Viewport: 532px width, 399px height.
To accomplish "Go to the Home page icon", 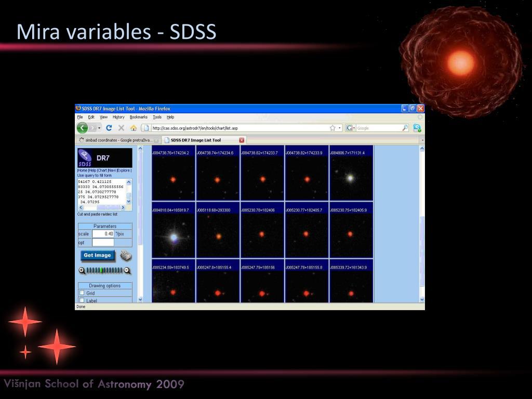I will point(134,128).
